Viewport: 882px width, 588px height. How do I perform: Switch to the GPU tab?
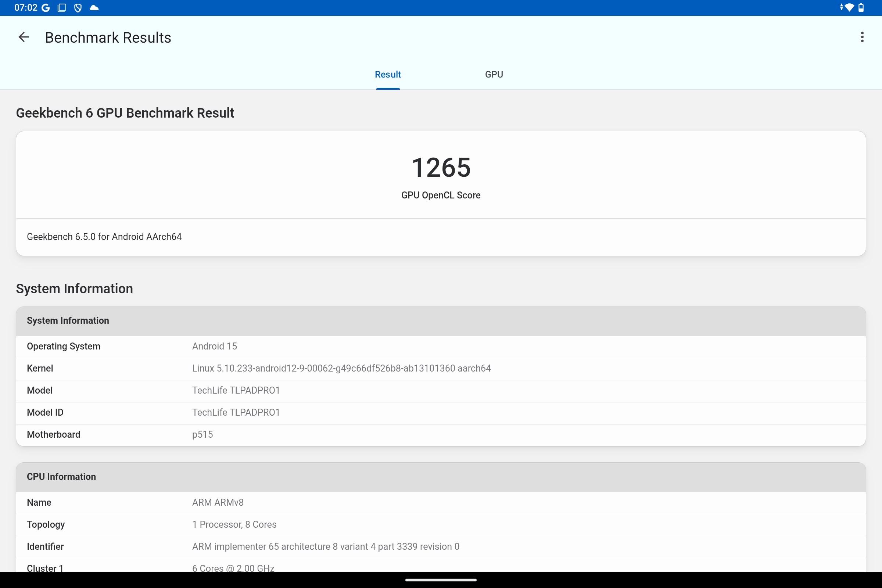pos(494,74)
